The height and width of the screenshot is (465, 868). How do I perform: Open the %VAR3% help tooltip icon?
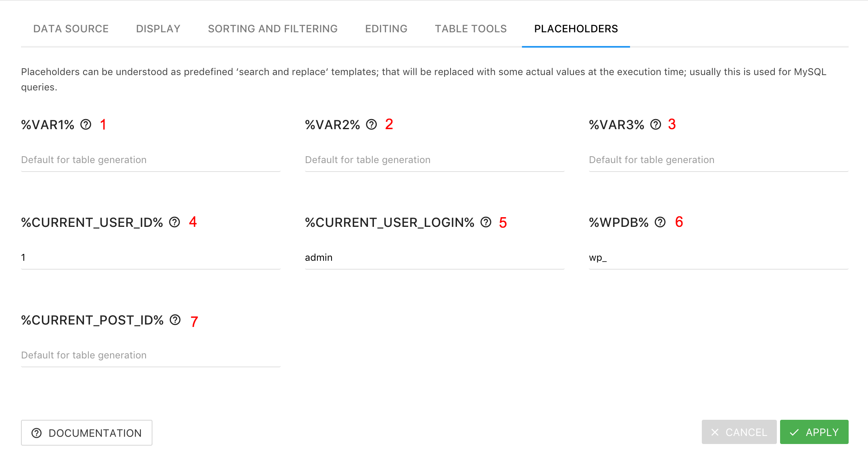[x=656, y=124]
